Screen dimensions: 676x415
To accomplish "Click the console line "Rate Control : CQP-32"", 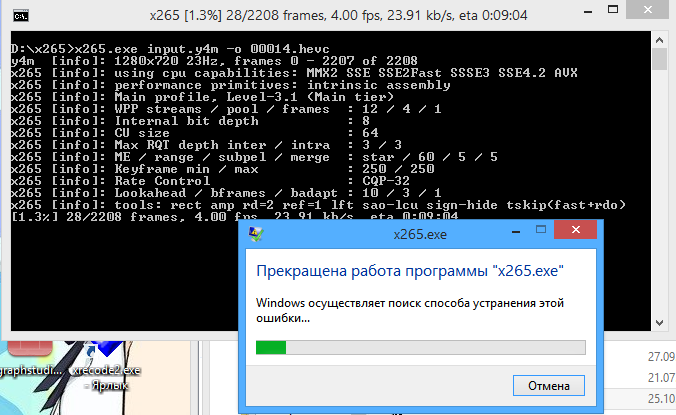I will tap(210, 181).
